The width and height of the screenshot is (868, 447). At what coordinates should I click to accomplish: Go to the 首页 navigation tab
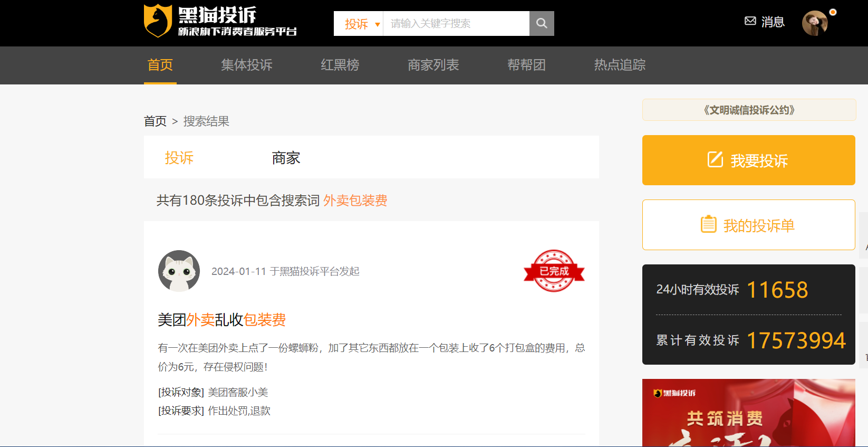[160, 65]
